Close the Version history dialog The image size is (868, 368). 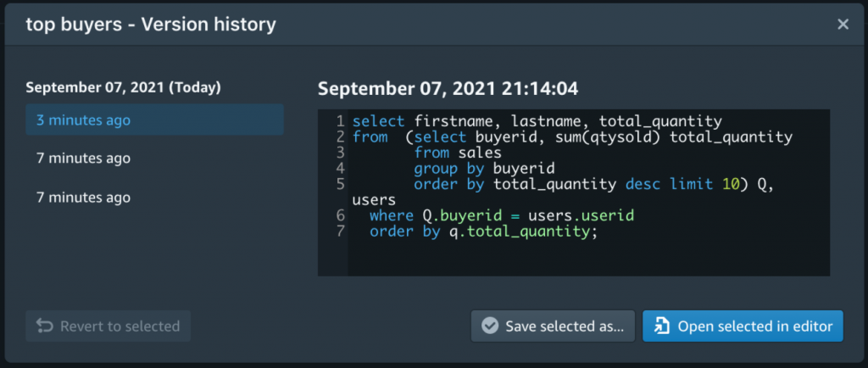click(843, 25)
